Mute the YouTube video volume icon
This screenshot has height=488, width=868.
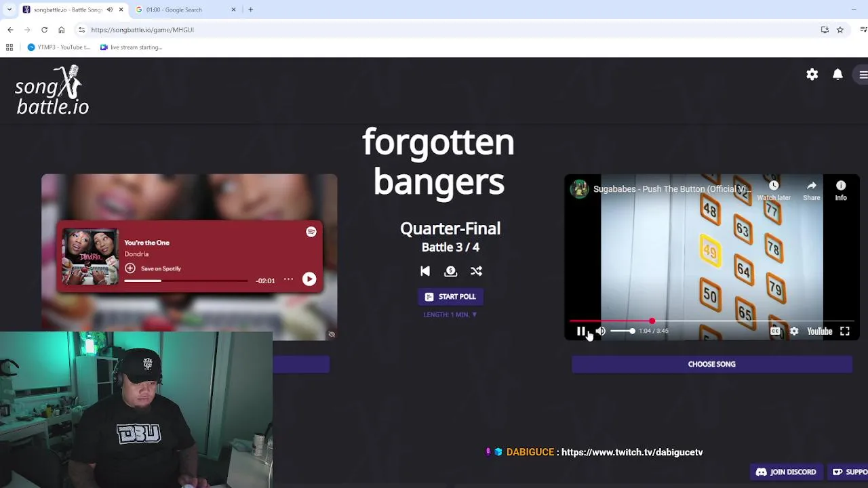tap(600, 331)
